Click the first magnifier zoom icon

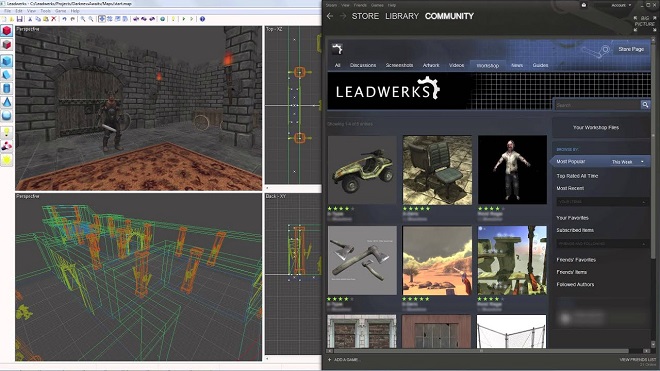pos(83,19)
